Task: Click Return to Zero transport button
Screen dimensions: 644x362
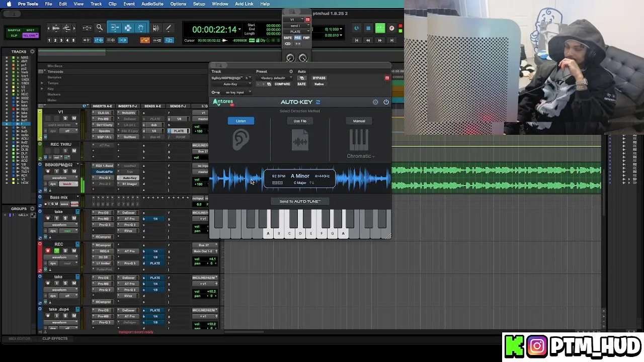Action: (x=357, y=40)
